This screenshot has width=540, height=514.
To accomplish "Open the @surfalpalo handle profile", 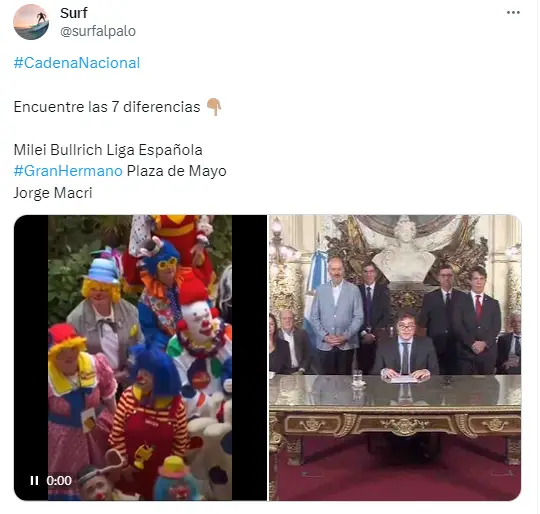I will point(98,31).
